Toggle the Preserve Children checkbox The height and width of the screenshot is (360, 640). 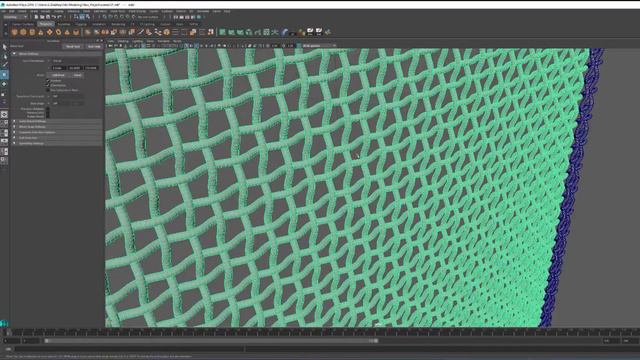[x=48, y=109]
